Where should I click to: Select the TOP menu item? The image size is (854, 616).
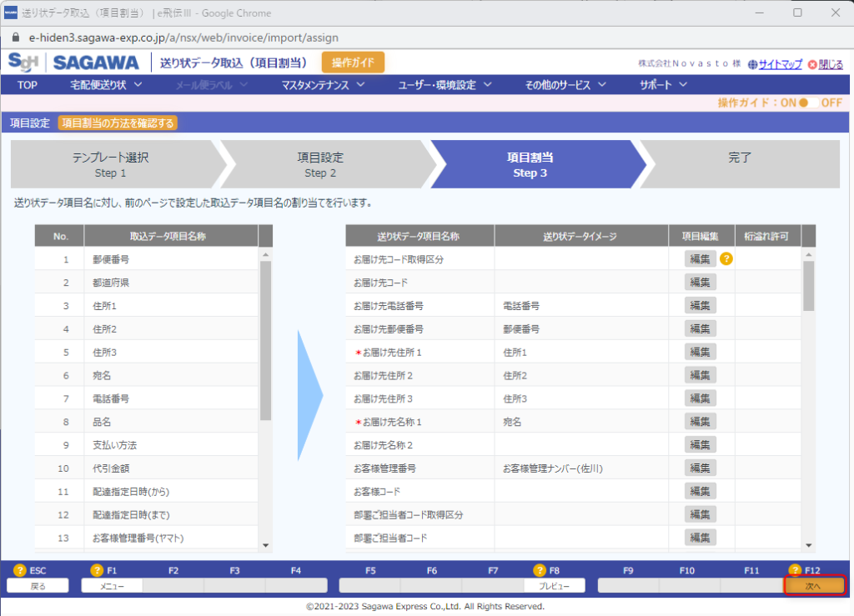coord(28,84)
